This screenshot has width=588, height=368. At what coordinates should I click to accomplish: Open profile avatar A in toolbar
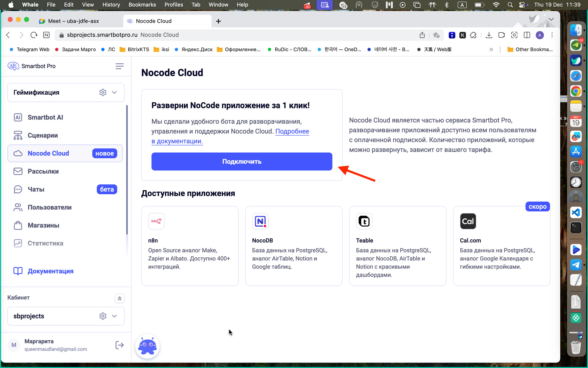coord(540,35)
